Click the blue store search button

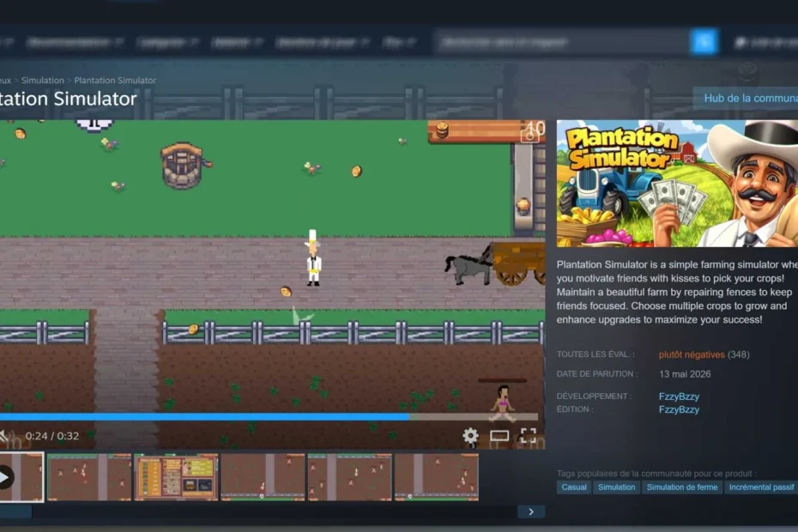704,42
